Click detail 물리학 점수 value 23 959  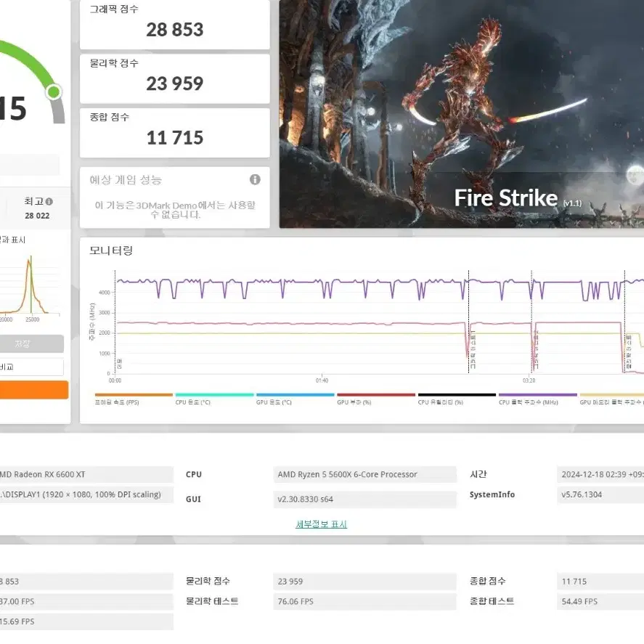(x=364, y=581)
